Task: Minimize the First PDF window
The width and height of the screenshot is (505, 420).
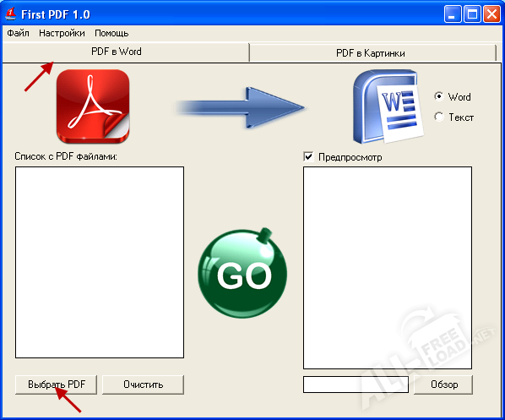Action: (x=453, y=14)
